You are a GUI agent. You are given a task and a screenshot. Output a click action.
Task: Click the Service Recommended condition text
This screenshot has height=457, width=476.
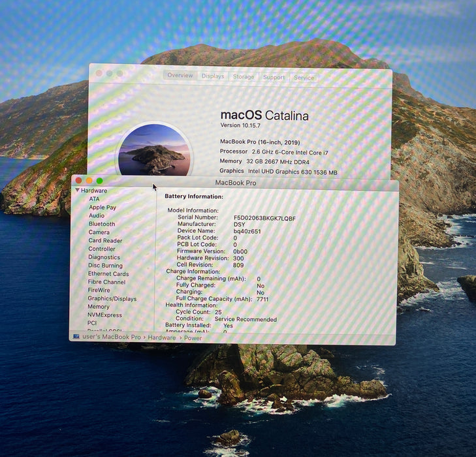[246, 319]
